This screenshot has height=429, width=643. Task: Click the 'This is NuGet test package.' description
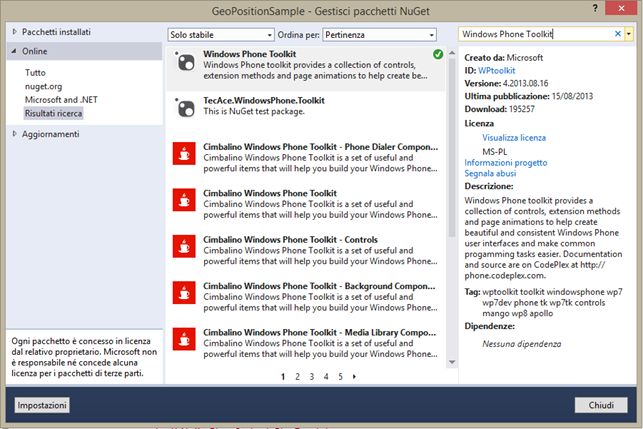(254, 111)
